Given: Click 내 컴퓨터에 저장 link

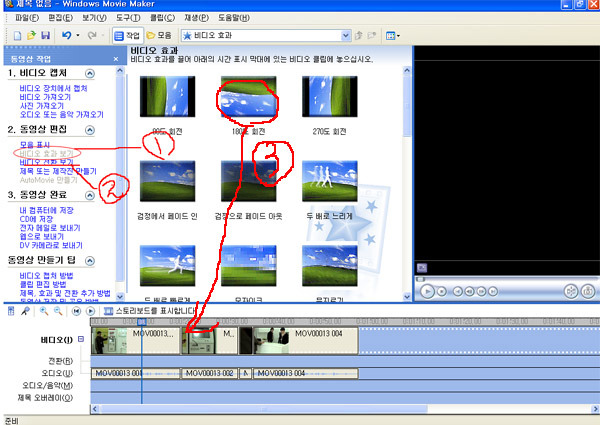Looking at the screenshot, I should 46,210.
